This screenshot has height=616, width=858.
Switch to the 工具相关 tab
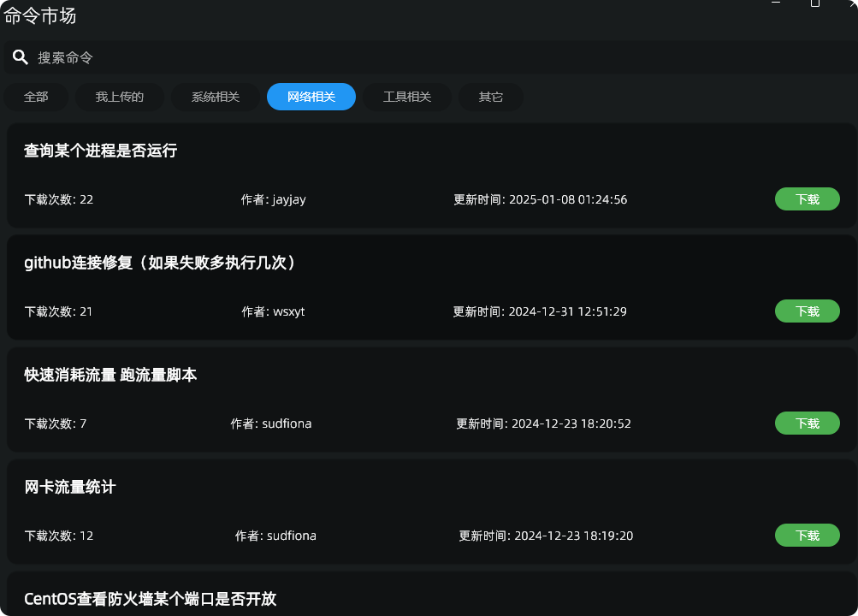coord(407,97)
